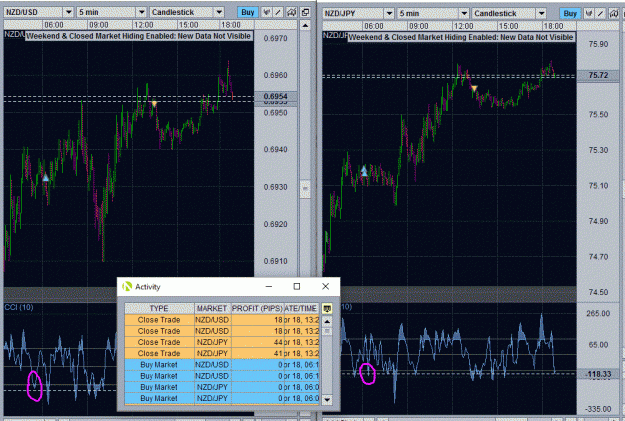Minimize the Activity window
The height and width of the screenshot is (421, 625).
pyautogui.click(x=269, y=286)
